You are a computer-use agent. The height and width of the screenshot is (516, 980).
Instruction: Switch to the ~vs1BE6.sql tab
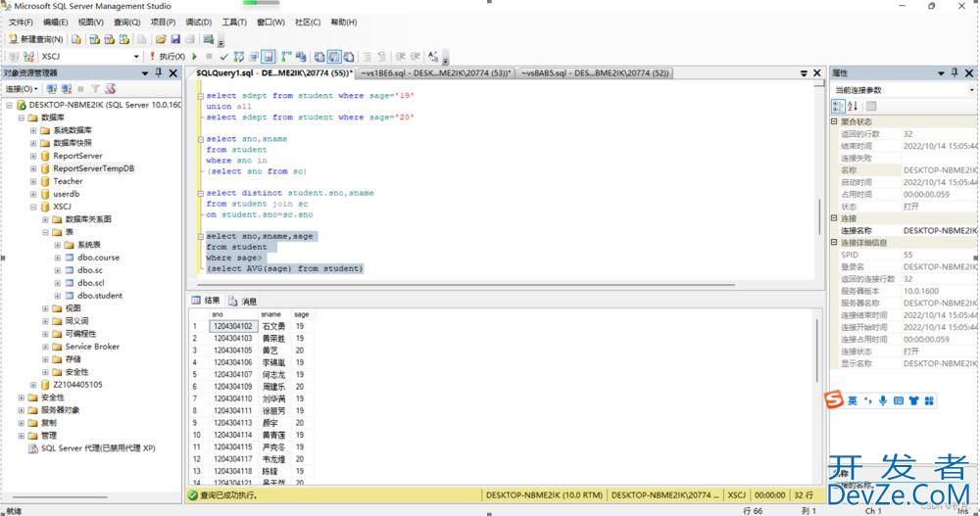436,73
